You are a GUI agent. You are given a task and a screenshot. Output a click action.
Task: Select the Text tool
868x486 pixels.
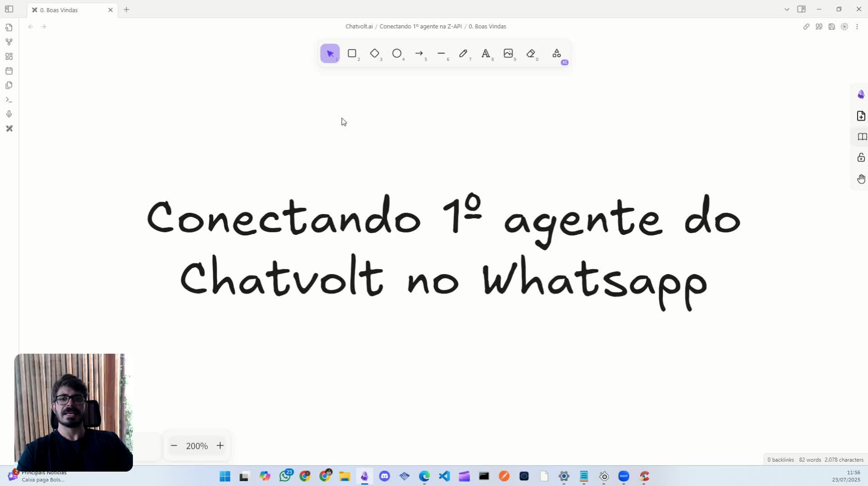click(x=485, y=53)
